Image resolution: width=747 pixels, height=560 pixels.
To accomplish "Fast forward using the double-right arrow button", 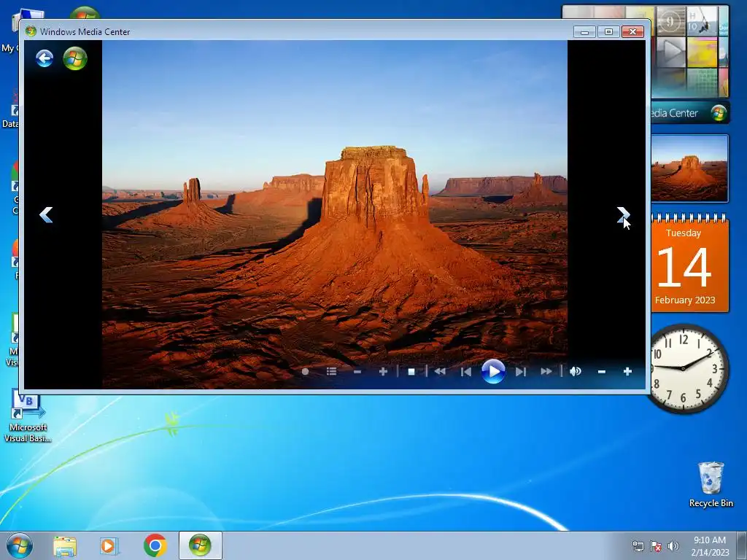I will pyautogui.click(x=546, y=371).
